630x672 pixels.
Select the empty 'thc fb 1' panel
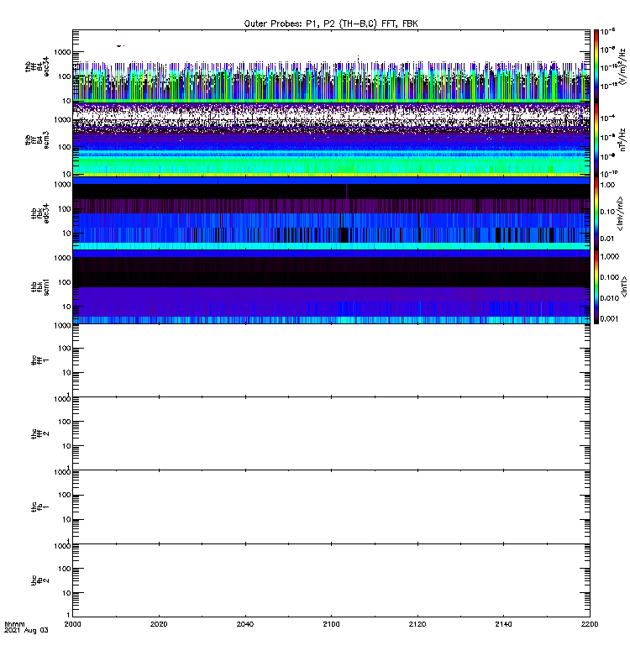pos(331,507)
